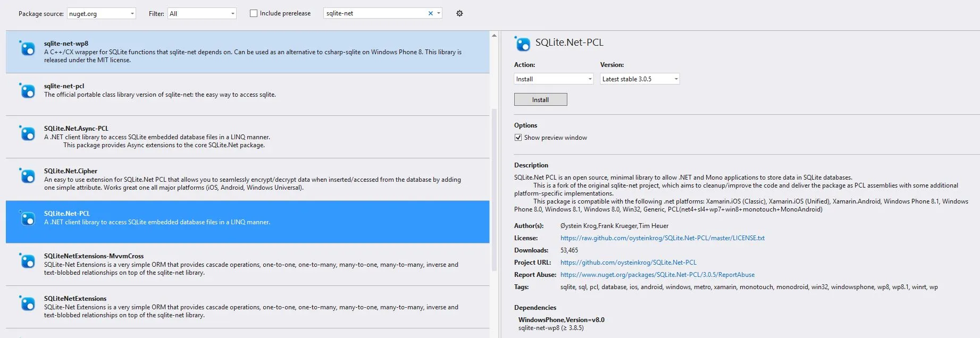Open the Project URL GitHub link
Viewport: 980px width, 338px height.
(629, 263)
